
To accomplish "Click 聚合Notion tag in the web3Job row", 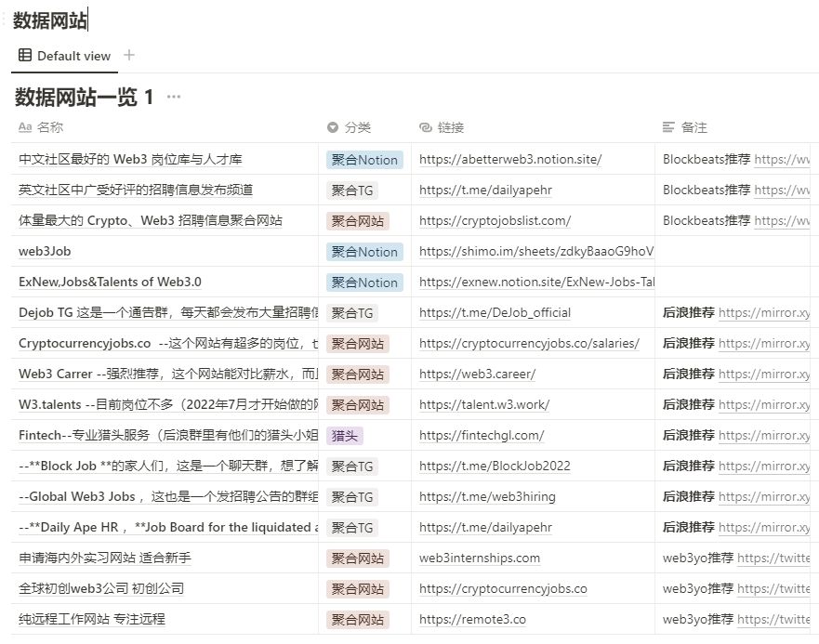I will pyautogui.click(x=364, y=252).
